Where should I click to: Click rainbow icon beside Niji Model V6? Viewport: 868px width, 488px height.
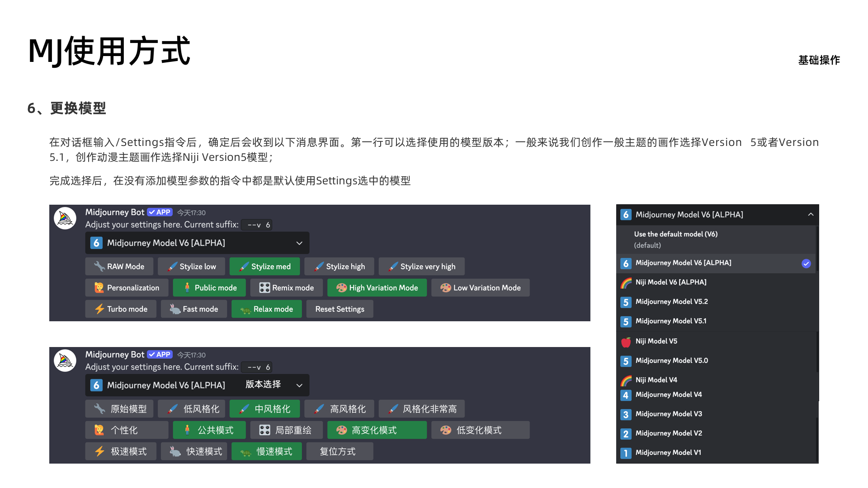click(x=626, y=282)
